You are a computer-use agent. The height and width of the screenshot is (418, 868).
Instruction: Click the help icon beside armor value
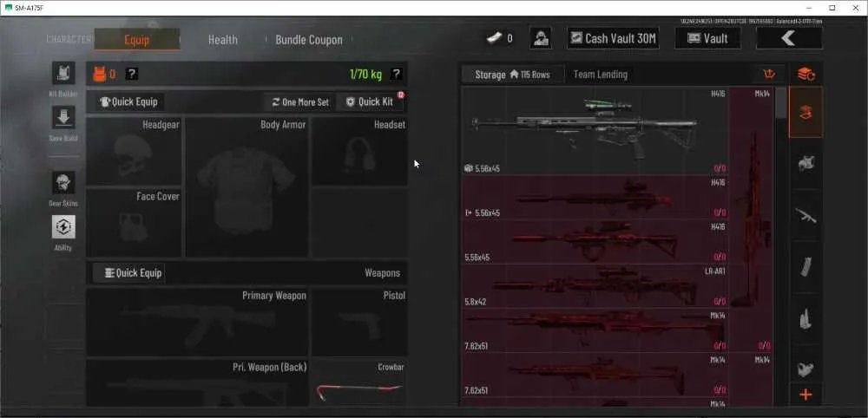click(132, 74)
